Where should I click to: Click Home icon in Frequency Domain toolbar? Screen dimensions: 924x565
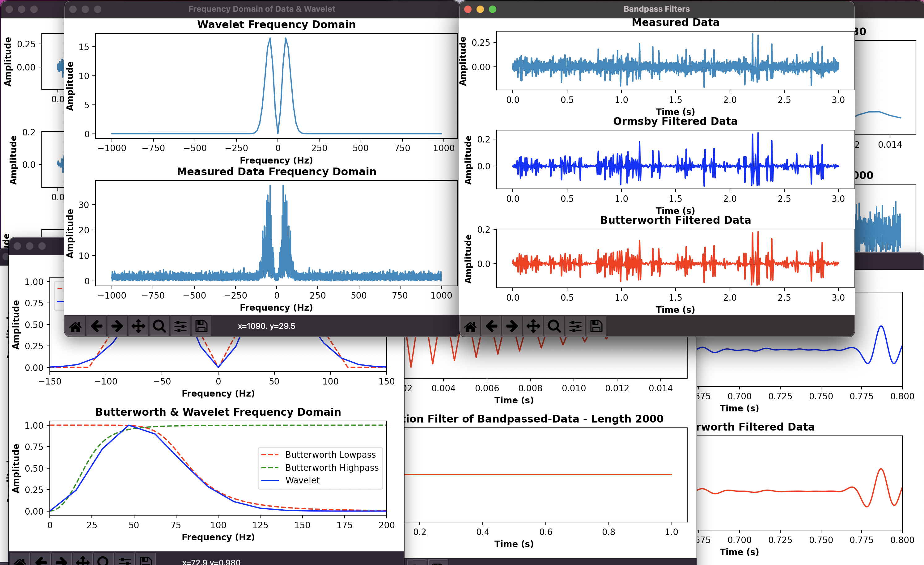point(75,326)
